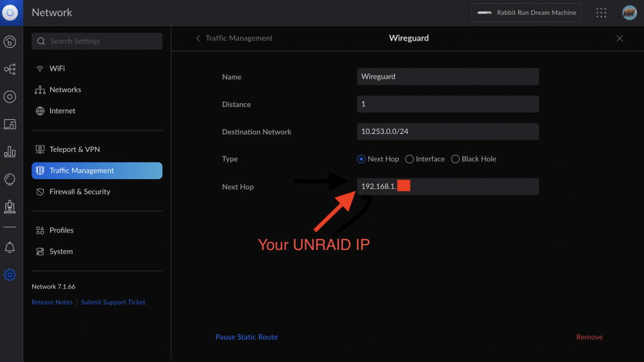Click the Network heading text

tap(52, 13)
